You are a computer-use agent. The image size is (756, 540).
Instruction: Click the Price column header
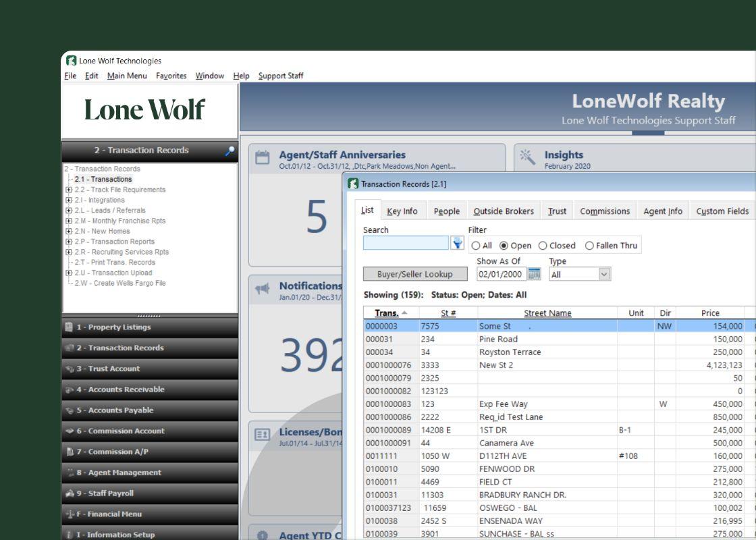coord(710,313)
